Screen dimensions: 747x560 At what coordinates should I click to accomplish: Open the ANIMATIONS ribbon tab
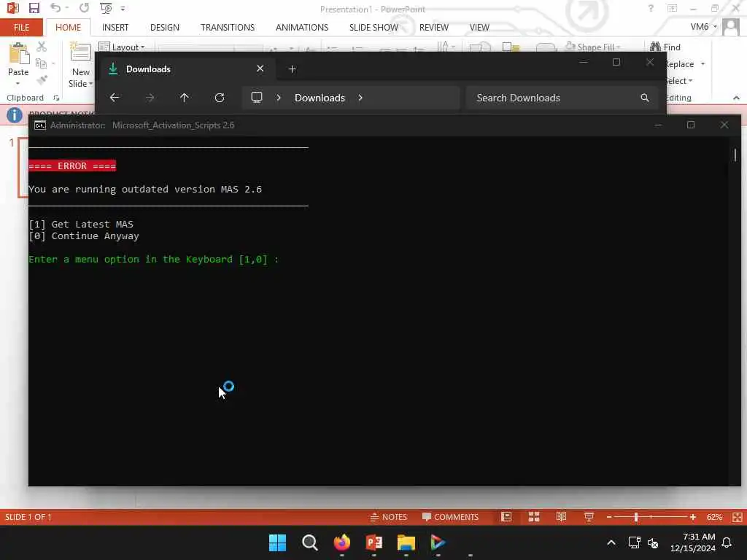point(302,28)
